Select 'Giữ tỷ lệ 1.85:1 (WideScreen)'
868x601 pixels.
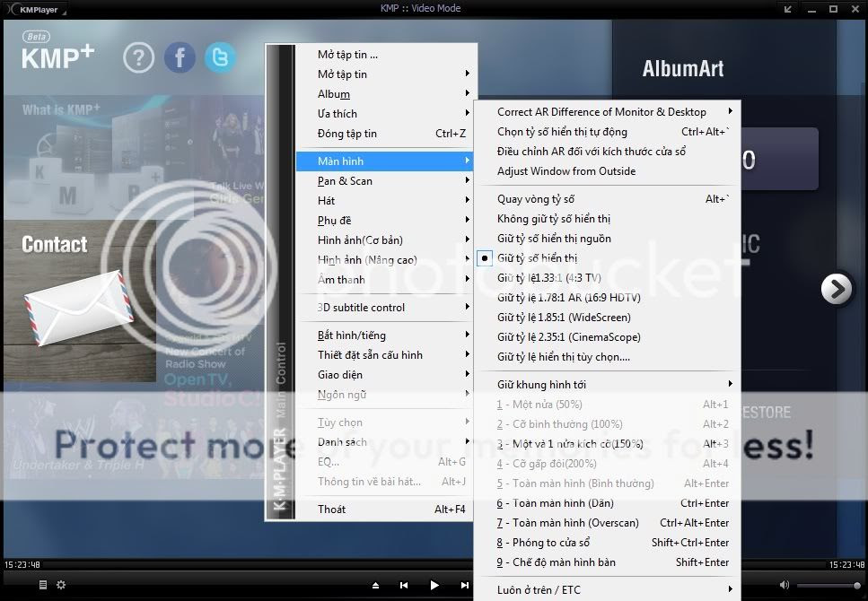pos(609,318)
